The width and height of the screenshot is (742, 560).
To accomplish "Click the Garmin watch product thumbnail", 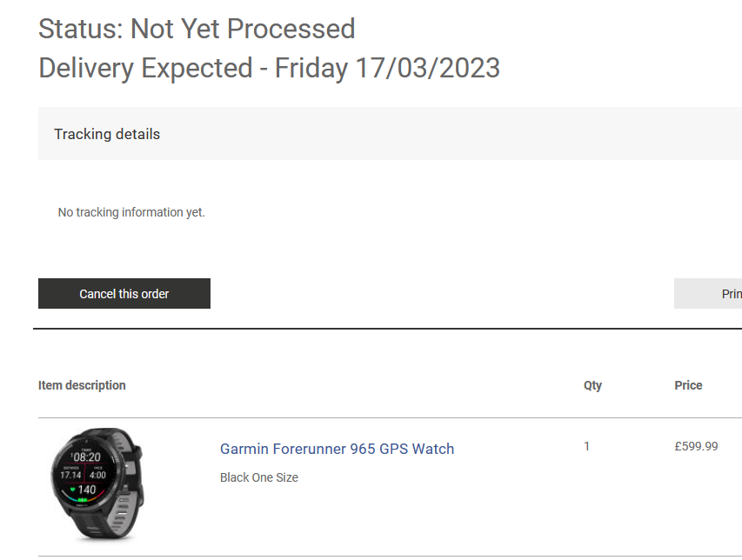I will (x=96, y=484).
